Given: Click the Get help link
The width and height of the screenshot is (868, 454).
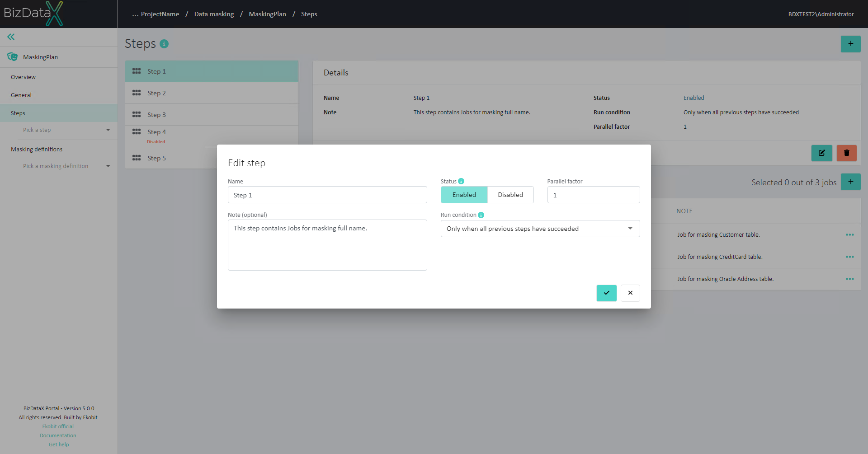Looking at the screenshot, I should pyautogui.click(x=59, y=445).
